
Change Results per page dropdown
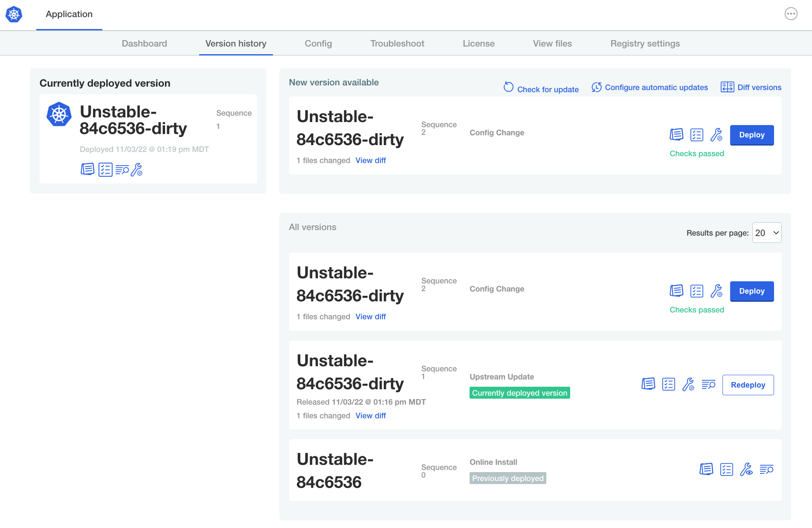point(766,233)
